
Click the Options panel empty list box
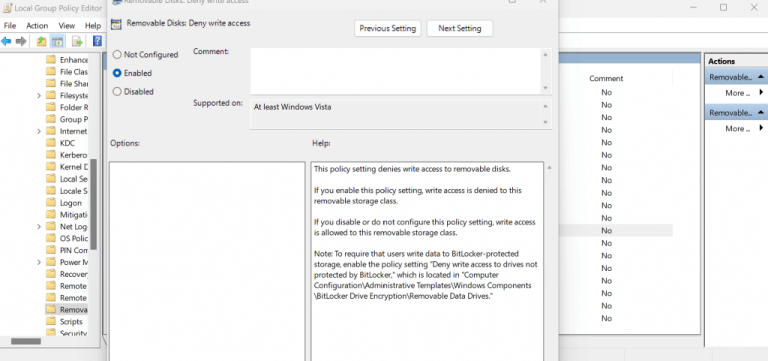(207, 262)
